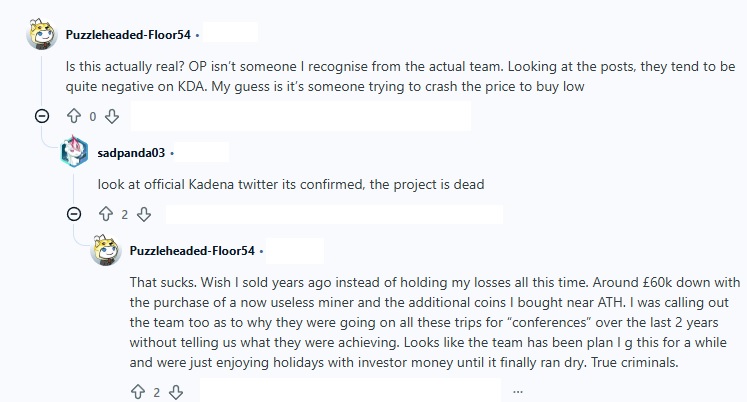Downvote the top Puzzleheaded-Floor54 comment

pos(112,116)
